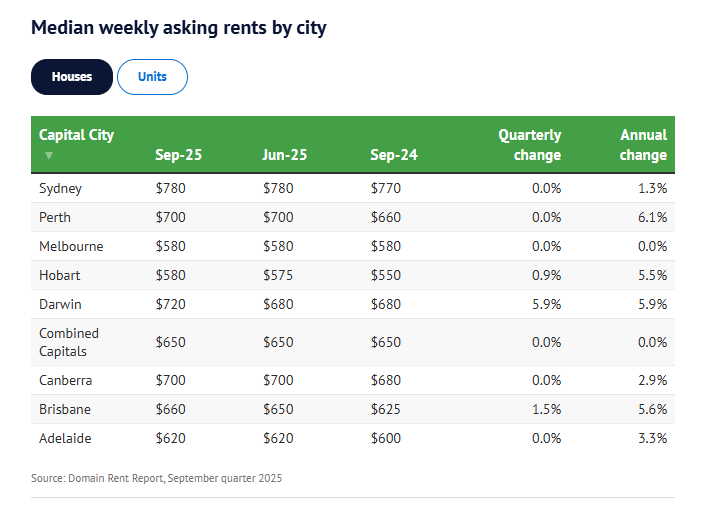Click the Sydney row city name
This screenshot has width=712, height=521.
60,188
